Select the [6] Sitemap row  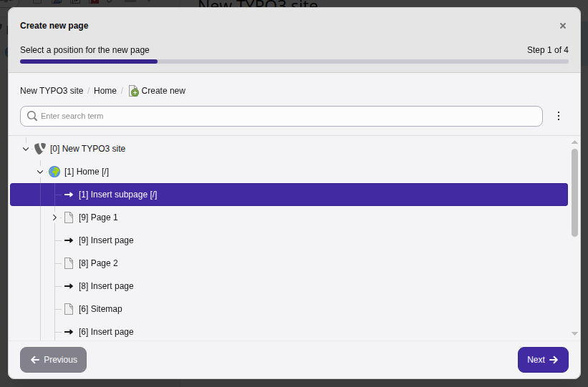289,309
